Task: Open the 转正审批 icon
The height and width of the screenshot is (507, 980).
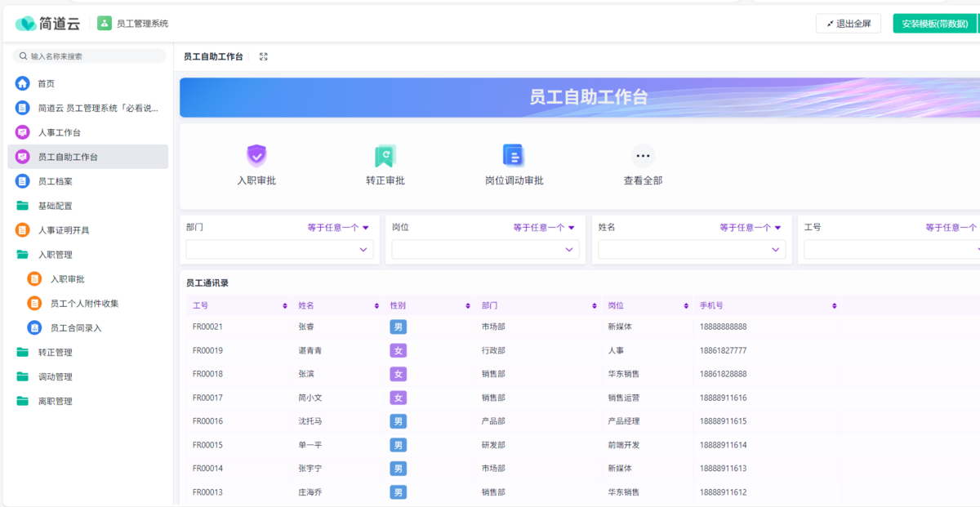Action: click(x=385, y=155)
